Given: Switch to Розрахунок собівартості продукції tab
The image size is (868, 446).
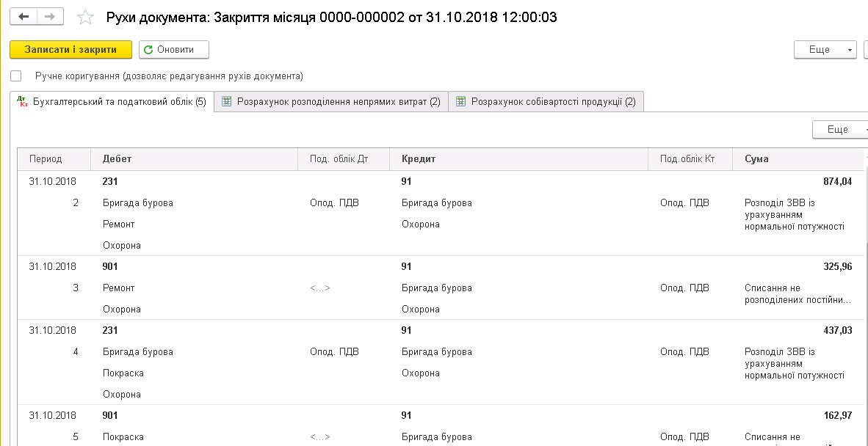Looking at the screenshot, I should [553, 102].
